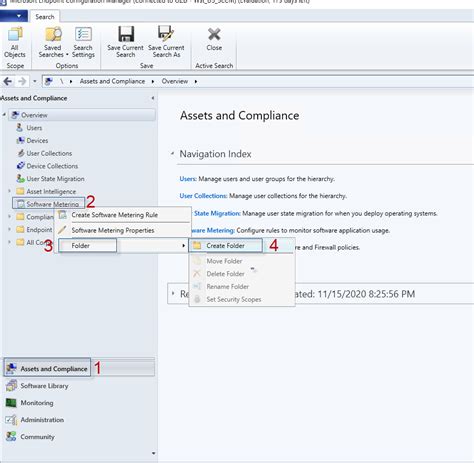
Task: Open User Collections in the tree
Action: point(44,153)
